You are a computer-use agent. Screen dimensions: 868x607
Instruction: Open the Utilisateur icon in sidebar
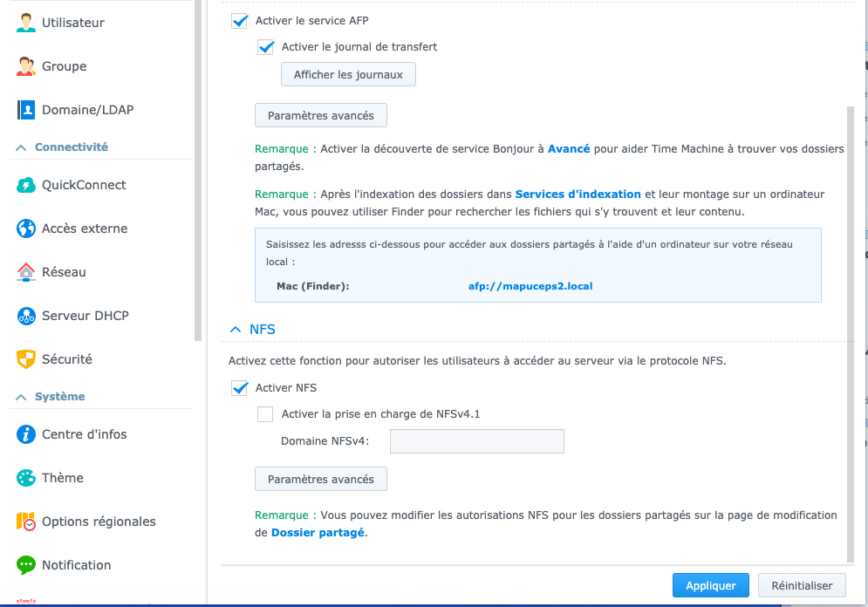click(25, 23)
